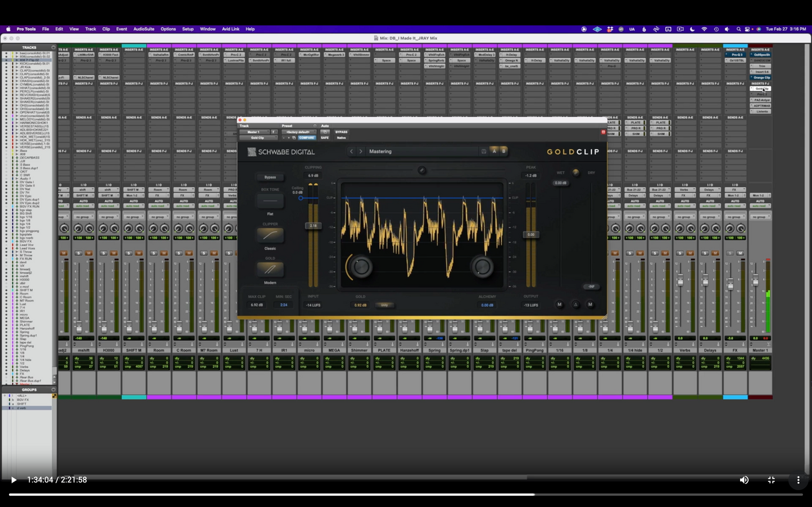Click the automation enable icon under Auto
The height and width of the screenshot is (507, 812).
325,132
